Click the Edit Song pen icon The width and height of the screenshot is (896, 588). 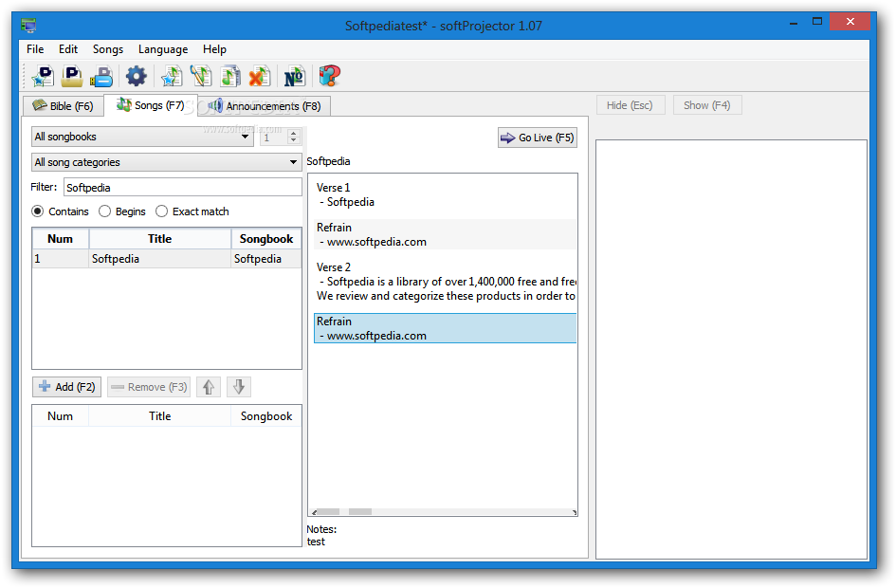(x=201, y=76)
